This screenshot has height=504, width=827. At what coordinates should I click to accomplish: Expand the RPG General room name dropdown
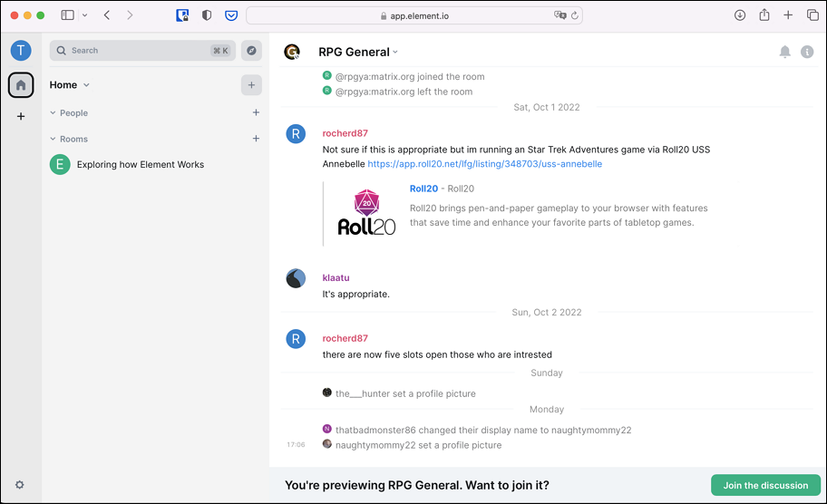pos(395,53)
